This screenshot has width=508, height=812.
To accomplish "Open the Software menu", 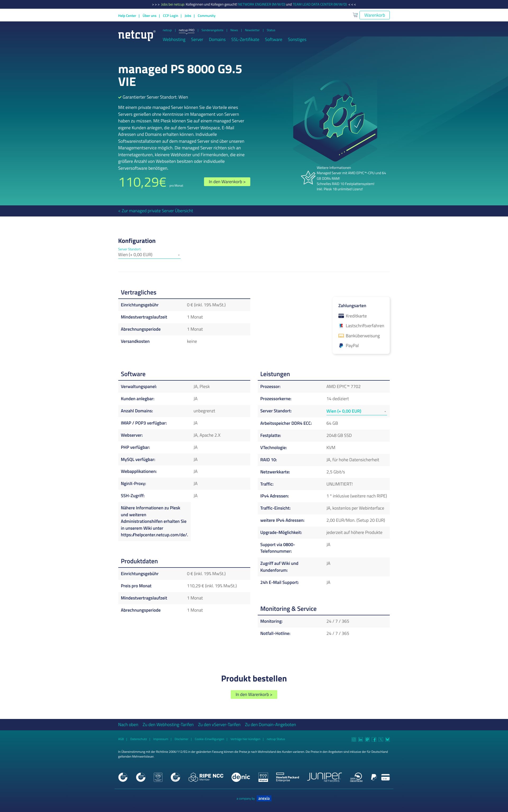I will (x=274, y=40).
